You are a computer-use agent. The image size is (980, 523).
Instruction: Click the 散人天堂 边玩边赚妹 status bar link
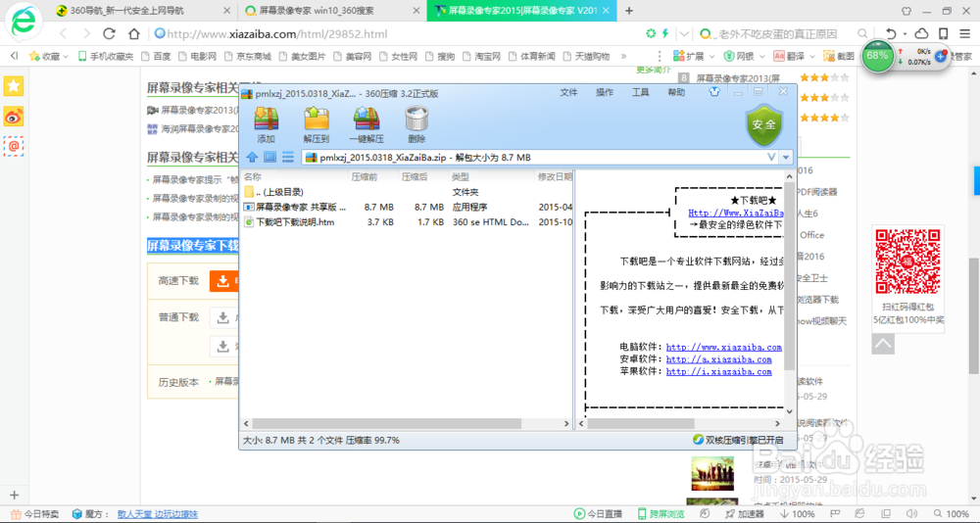[x=158, y=514]
